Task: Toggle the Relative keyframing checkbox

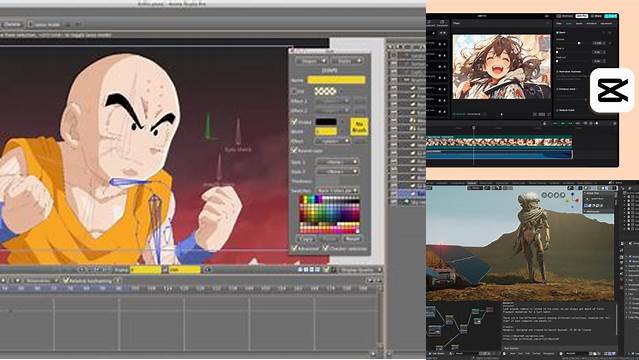Action: [x=66, y=280]
